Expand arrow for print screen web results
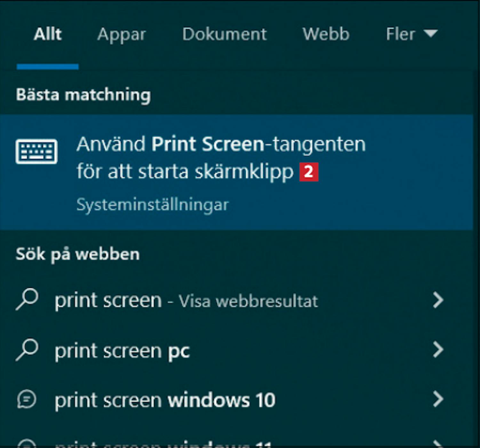 click(438, 300)
